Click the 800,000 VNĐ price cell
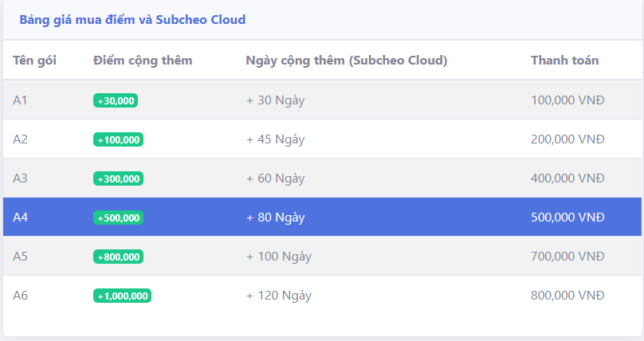This screenshot has width=644, height=341. (x=567, y=295)
